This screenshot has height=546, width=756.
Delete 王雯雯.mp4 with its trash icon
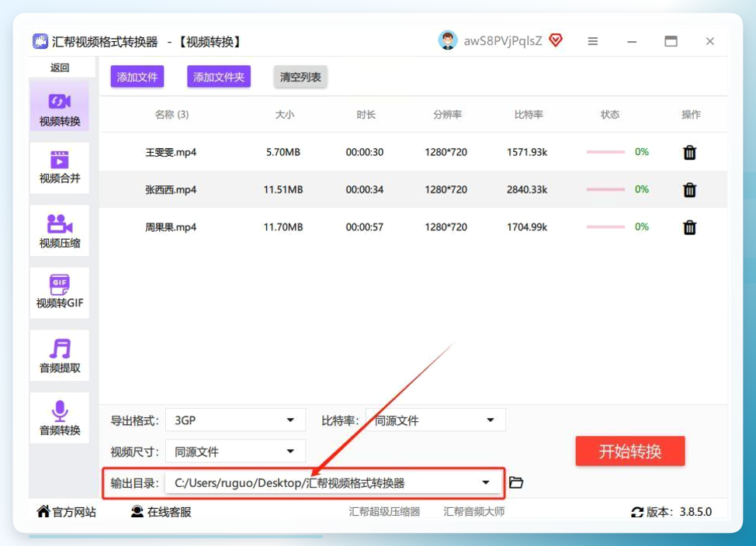(689, 152)
